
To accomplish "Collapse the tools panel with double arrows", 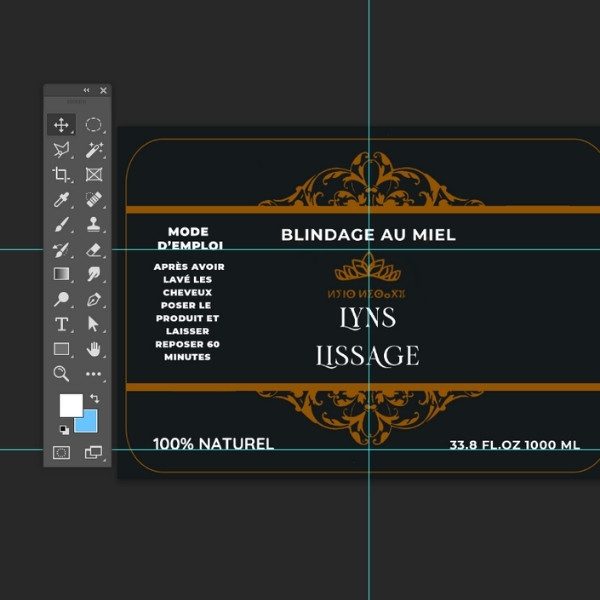I will (x=86, y=90).
